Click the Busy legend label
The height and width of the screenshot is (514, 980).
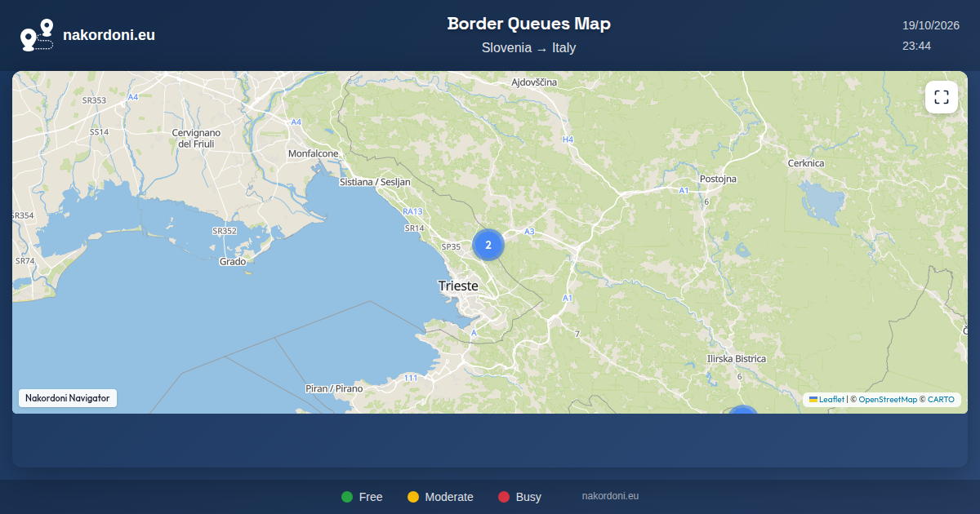(x=528, y=497)
